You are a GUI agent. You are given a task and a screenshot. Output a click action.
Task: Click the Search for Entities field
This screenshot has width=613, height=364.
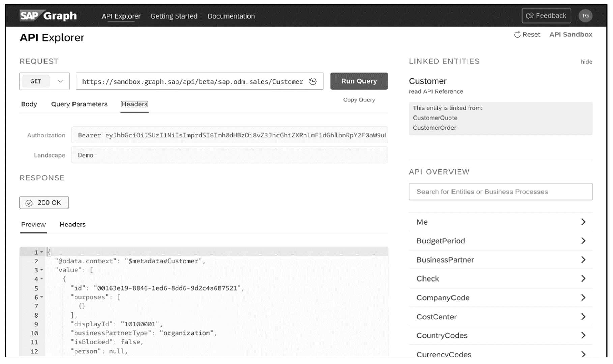[x=501, y=192]
